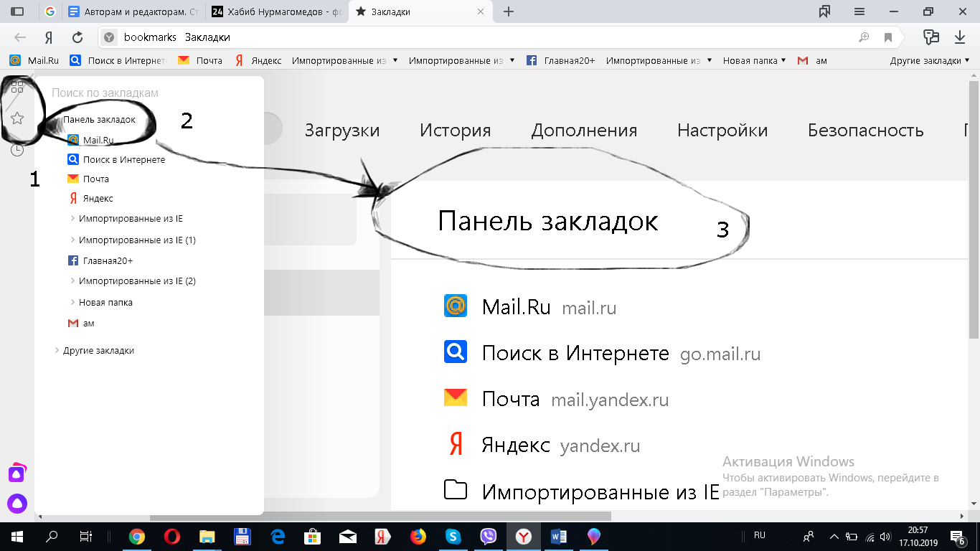Launch the square Alice services icon in sidebar

click(17, 474)
